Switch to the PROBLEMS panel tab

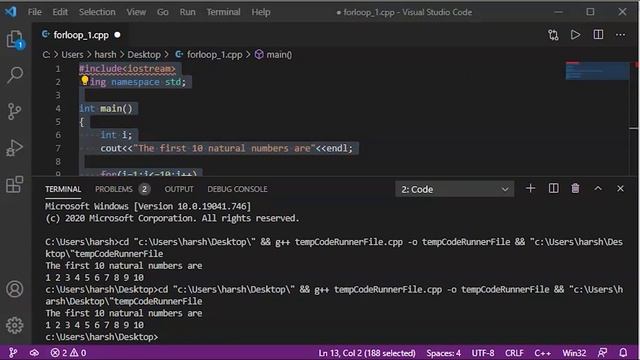pyautogui.click(x=113, y=189)
